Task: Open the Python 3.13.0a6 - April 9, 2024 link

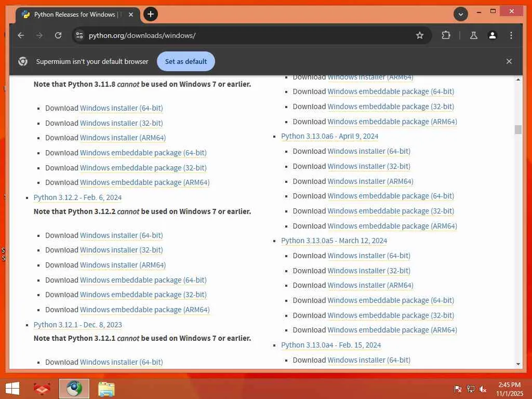Action: pyautogui.click(x=329, y=136)
